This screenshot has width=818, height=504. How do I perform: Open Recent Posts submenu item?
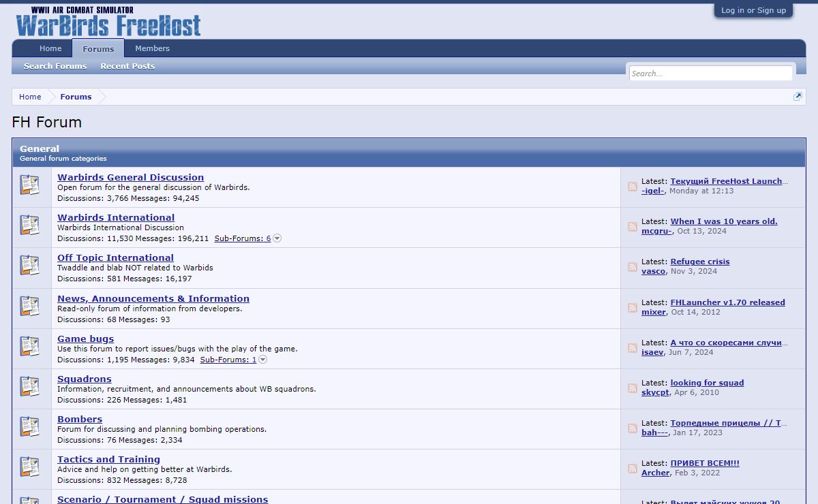[127, 66]
